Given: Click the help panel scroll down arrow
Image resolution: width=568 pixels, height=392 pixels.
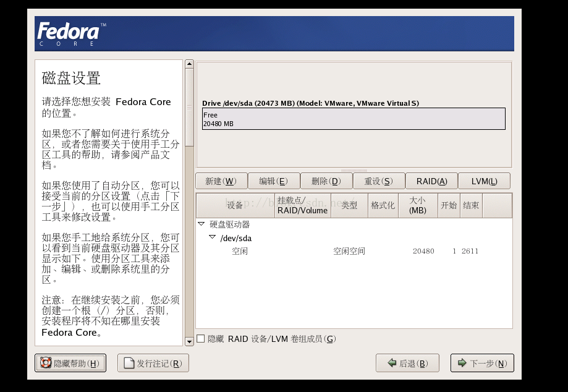Looking at the screenshot, I should point(189,341).
